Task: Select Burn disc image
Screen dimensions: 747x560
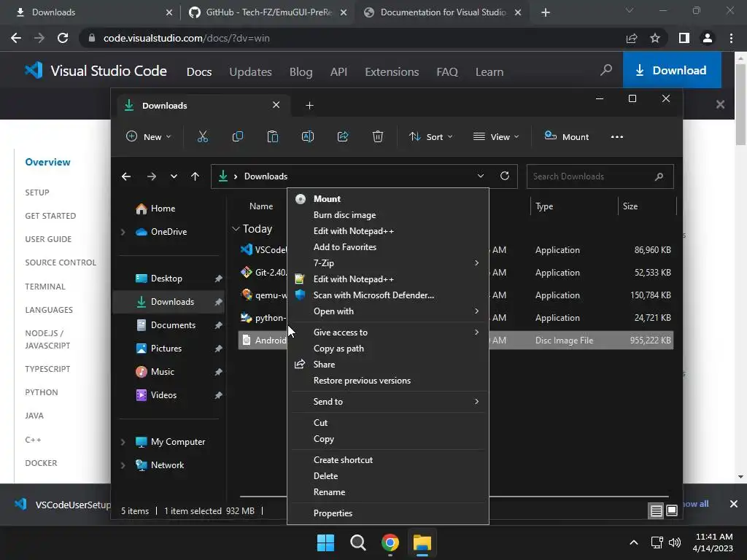Action: 388,215
